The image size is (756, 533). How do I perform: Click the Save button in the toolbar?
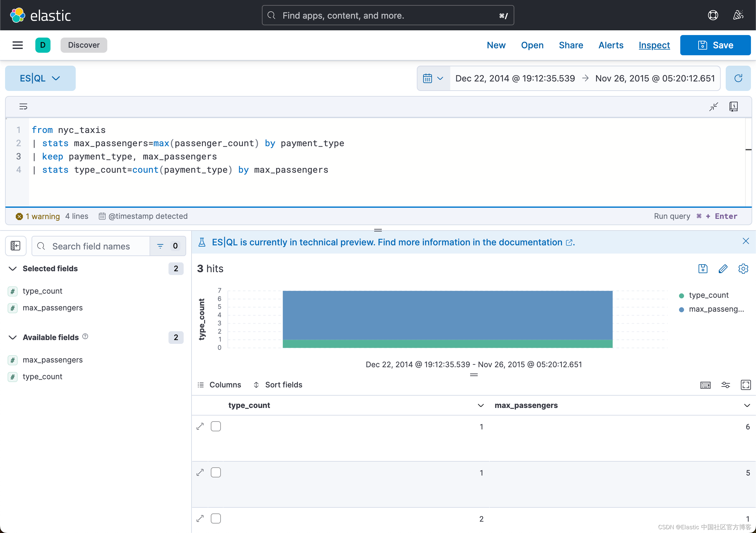pos(715,45)
